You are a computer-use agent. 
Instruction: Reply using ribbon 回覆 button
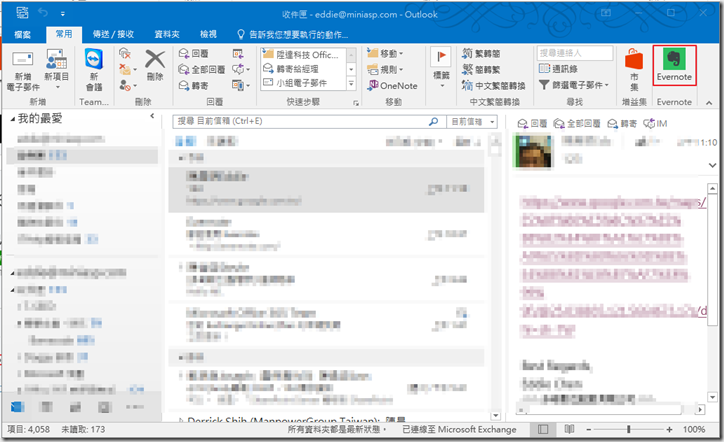tap(193, 54)
